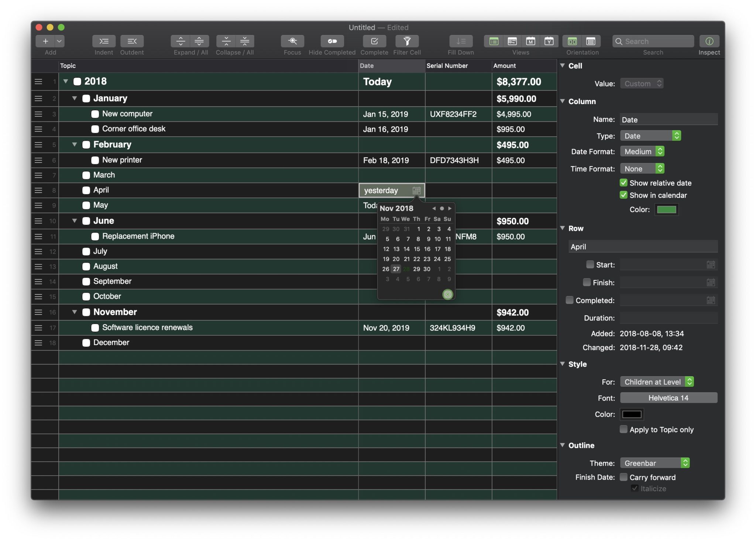Click the Indent toolbar icon
This screenshot has height=541, width=756.
pyautogui.click(x=104, y=41)
